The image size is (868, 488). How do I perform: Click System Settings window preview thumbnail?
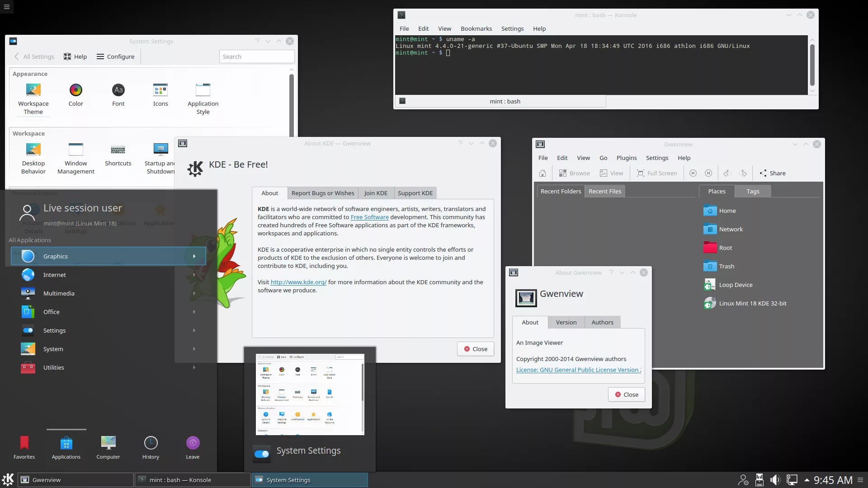310,394
